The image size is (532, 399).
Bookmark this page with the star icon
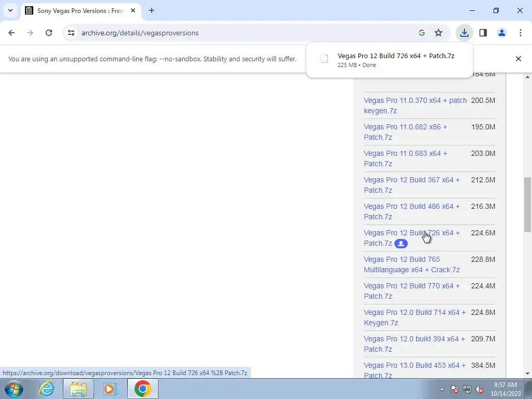pos(438,33)
